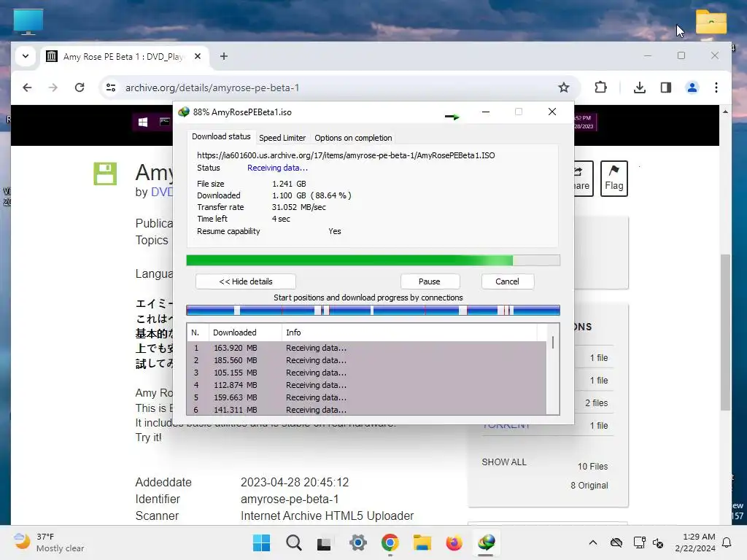747x560 pixels.
Task: Go back in Chrome
Action: [27, 87]
